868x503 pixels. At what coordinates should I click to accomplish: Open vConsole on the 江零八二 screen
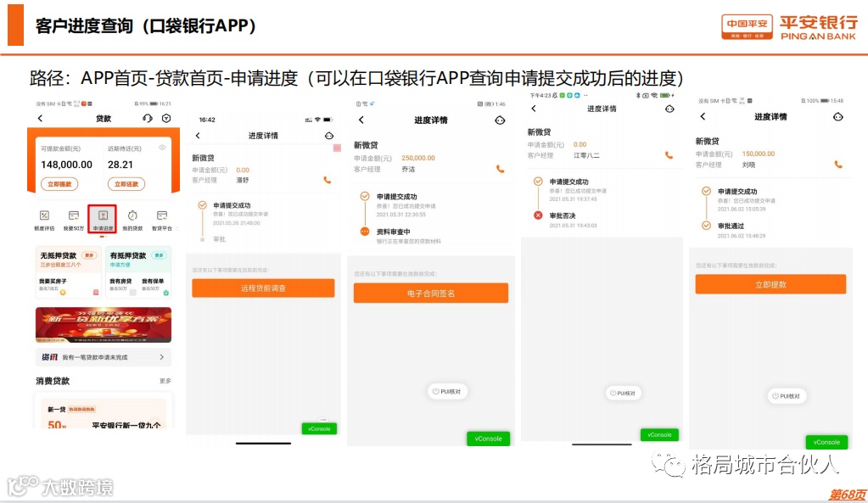click(x=659, y=435)
